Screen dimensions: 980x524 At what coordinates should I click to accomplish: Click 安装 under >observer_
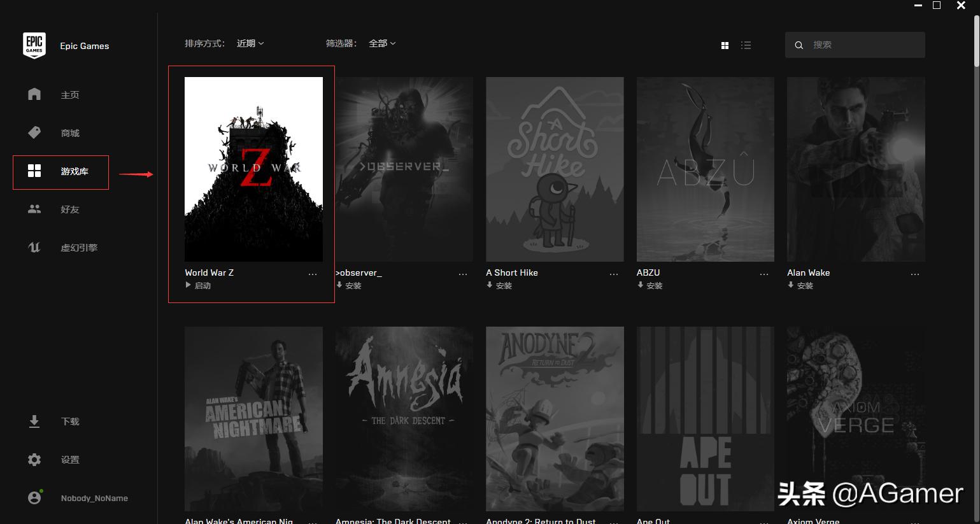[x=353, y=286]
